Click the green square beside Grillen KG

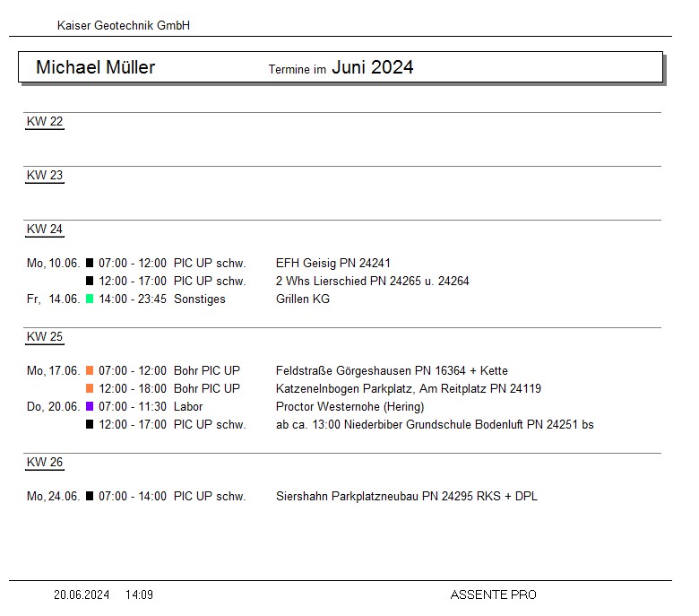click(x=90, y=299)
